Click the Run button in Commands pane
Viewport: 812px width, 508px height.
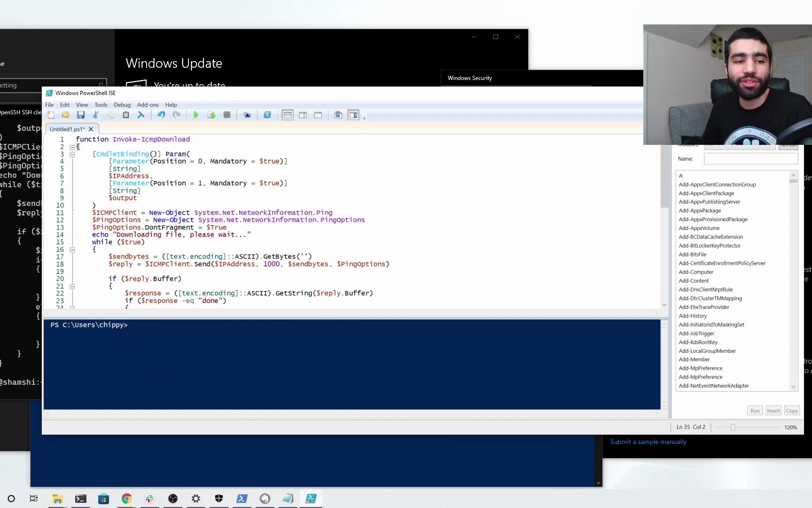tap(755, 411)
